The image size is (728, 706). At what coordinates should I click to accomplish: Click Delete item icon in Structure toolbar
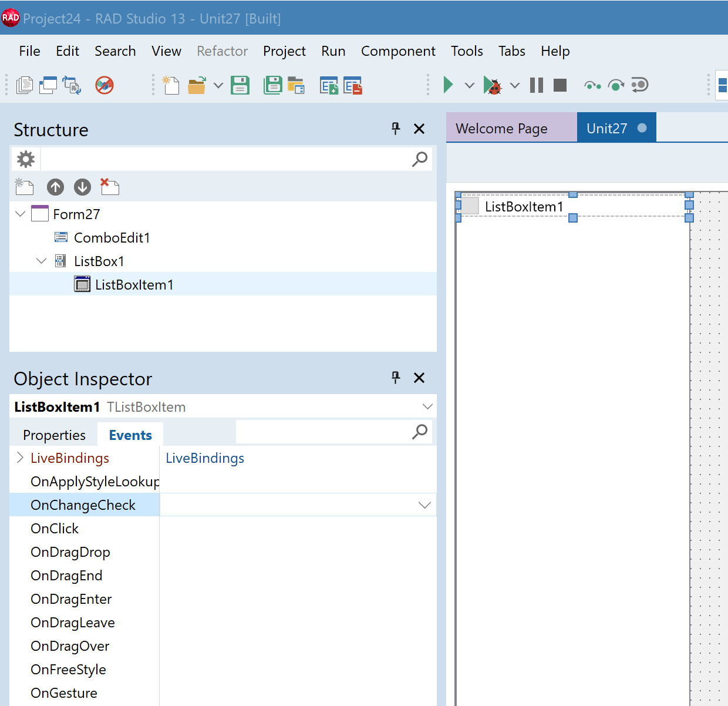tap(109, 187)
